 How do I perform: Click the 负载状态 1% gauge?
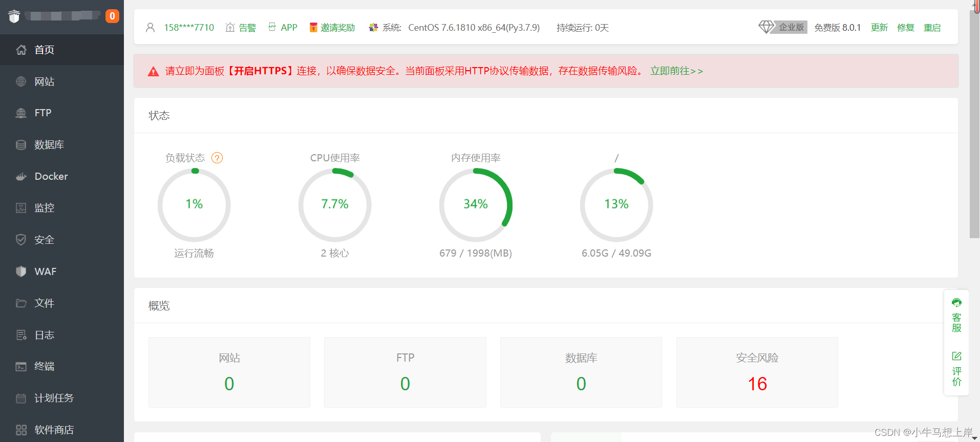click(194, 205)
